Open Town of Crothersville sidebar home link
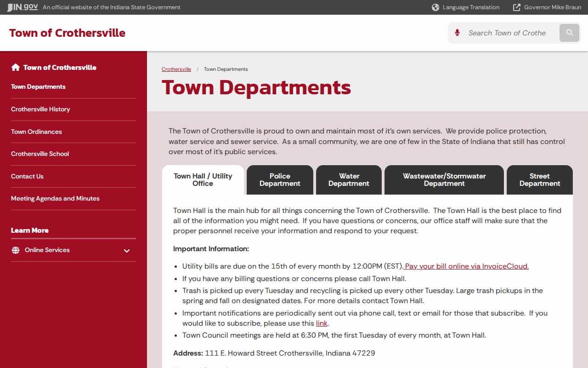This screenshot has width=588, height=368. 60,67
